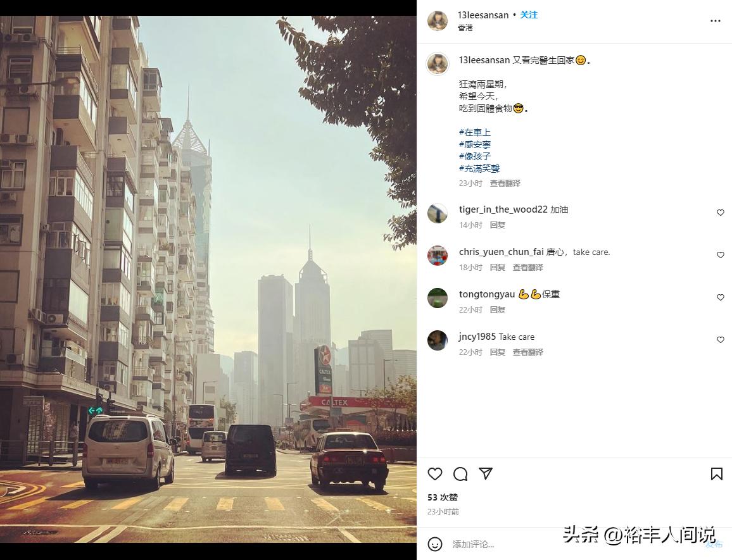The width and height of the screenshot is (732, 560).
Task: Like jncy1985's comment heart
Action: (721, 340)
